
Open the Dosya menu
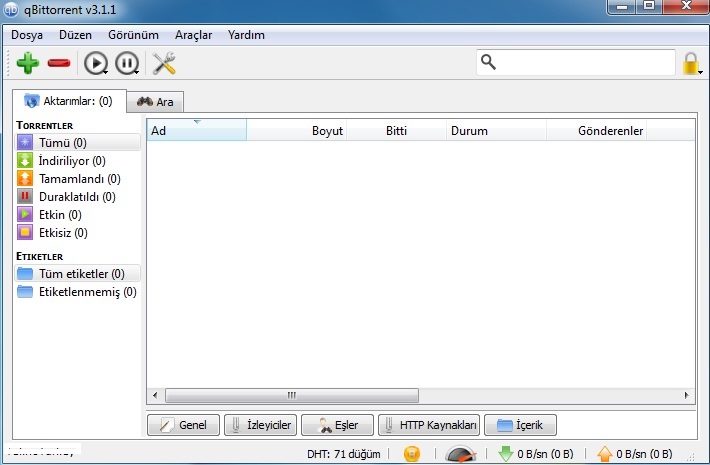[28, 34]
